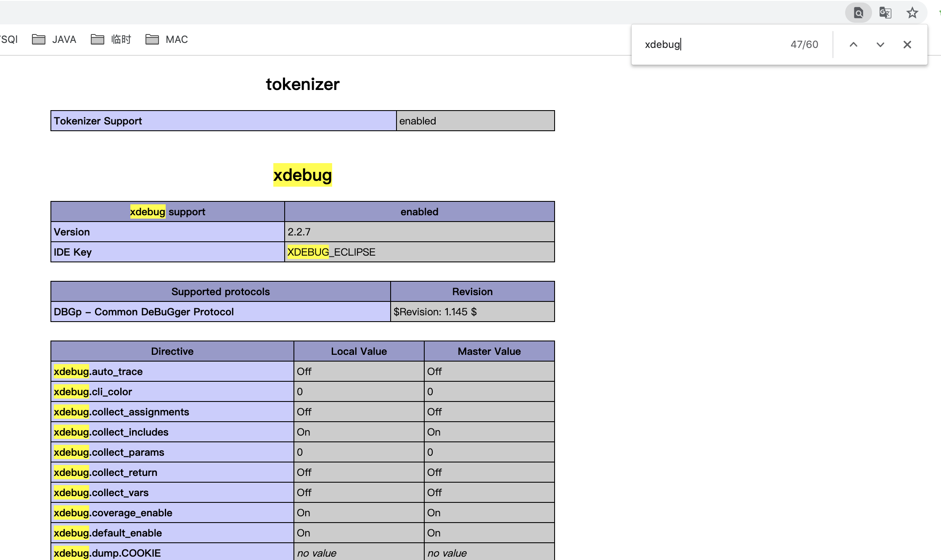Image resolution: width=941 pixels, height=560 pixels.
Task: Go to previous xdebug match
Action: [x=853, y=45]
